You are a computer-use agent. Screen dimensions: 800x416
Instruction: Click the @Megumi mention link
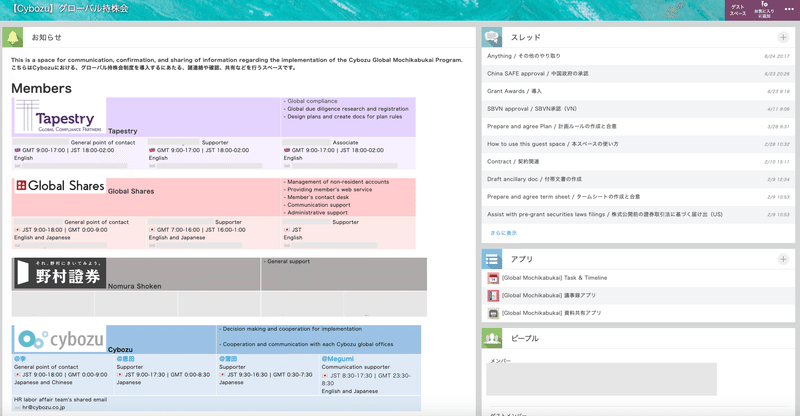point(337,359)
